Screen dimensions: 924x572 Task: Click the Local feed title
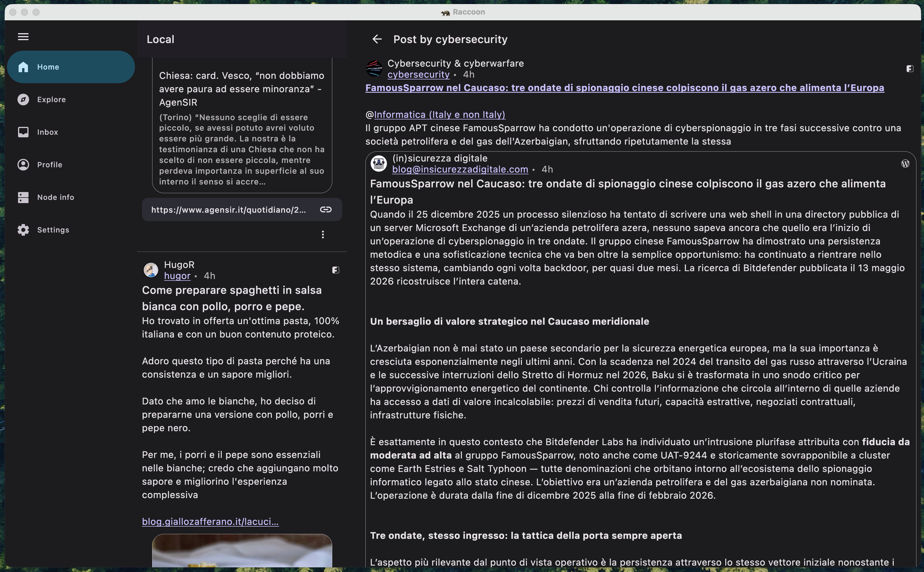[x=160, y=39]
